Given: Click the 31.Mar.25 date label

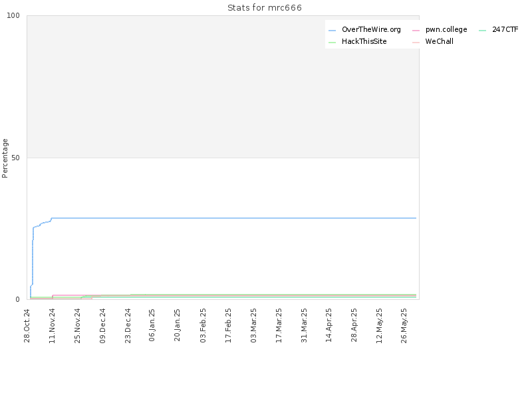Looking at the screenshot, I should [x=304, y=325].
